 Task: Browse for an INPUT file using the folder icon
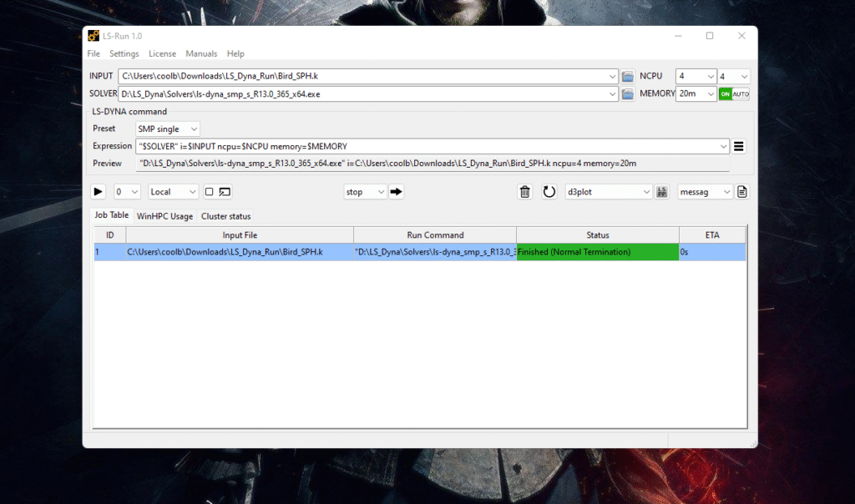click(x=628, y=76)
